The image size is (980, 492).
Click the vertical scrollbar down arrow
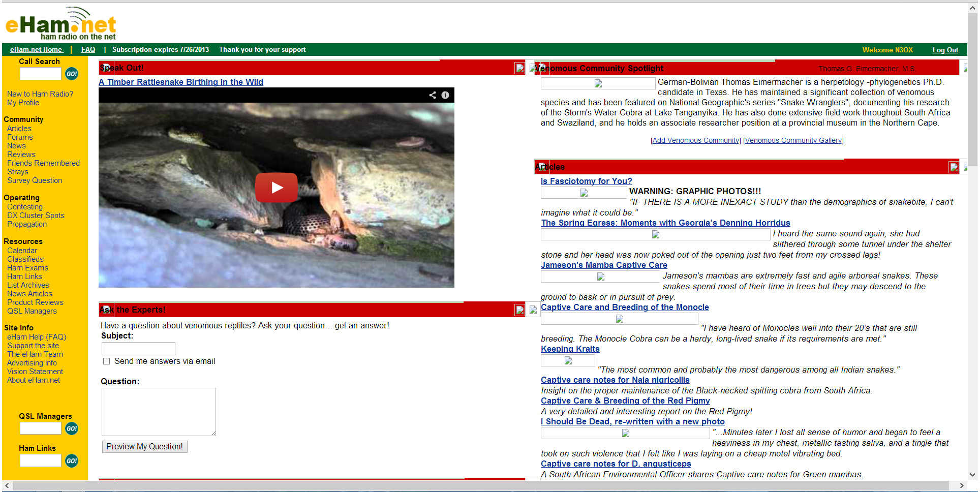[x=972, y=475]
